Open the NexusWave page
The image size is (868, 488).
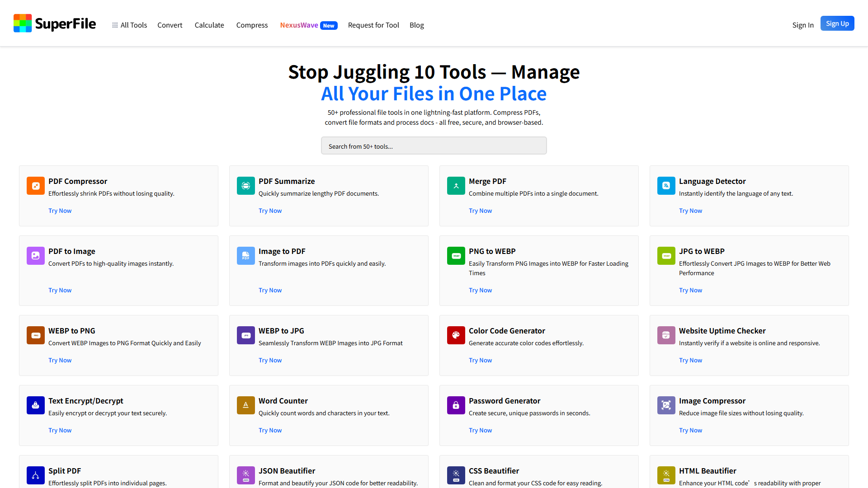[x=299, y=25]
